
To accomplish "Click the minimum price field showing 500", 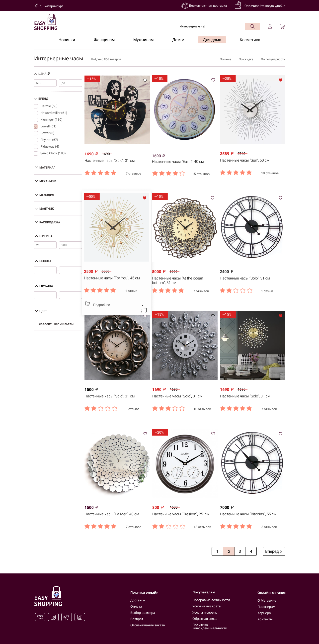I will point(45,83).
